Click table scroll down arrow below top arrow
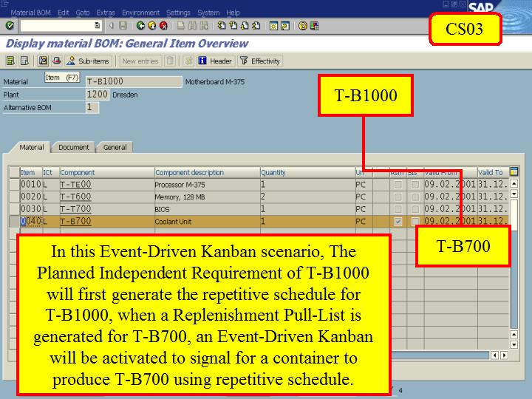Screen dimensions: 532x399 (x=514, y=194)
